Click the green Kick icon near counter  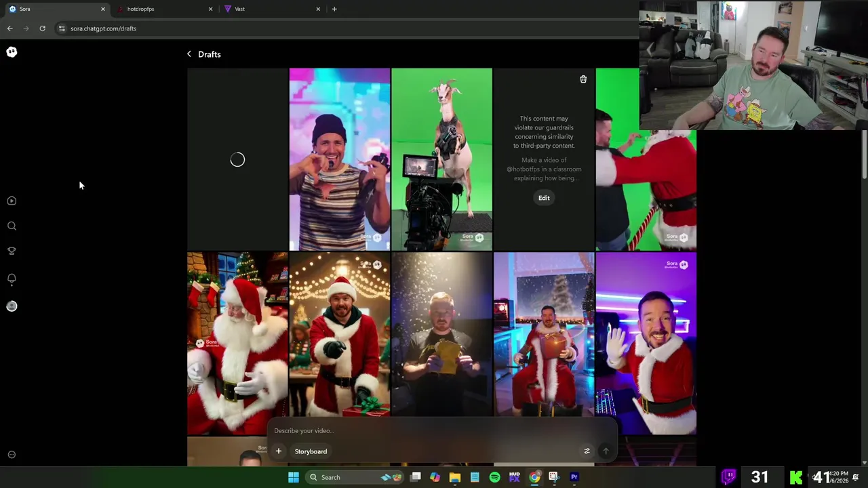796,477
